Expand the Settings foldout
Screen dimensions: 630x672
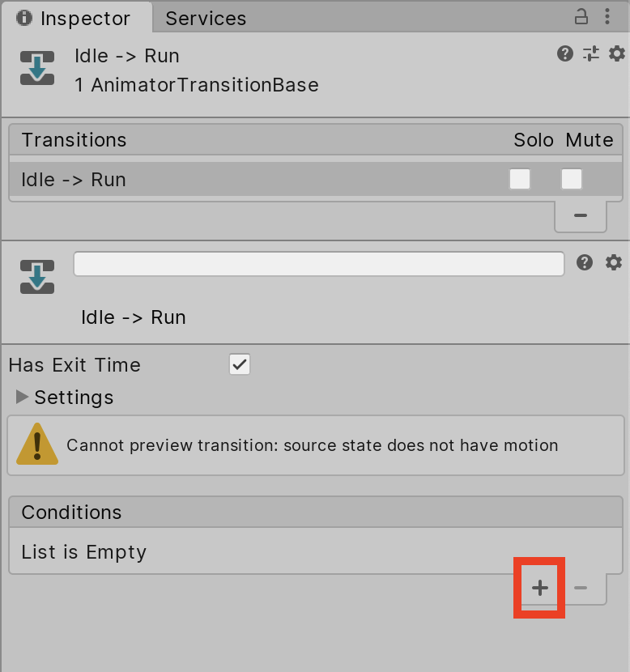pos(23,398)
